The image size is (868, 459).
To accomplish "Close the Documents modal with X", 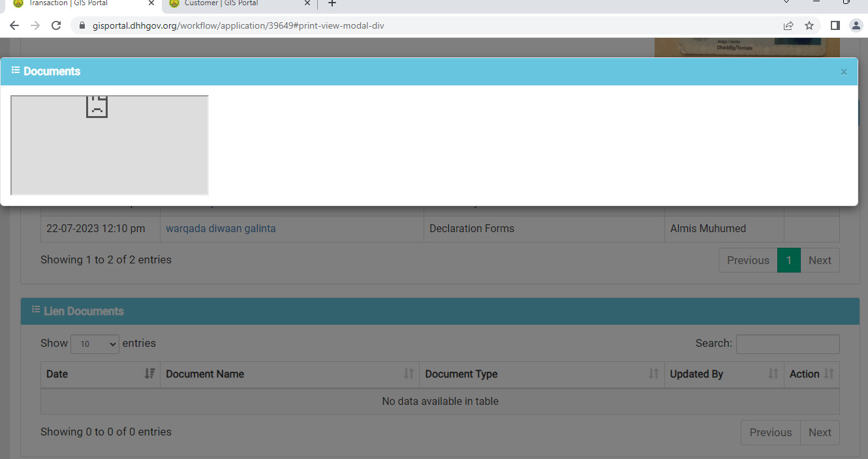I will tap(844, 72).
